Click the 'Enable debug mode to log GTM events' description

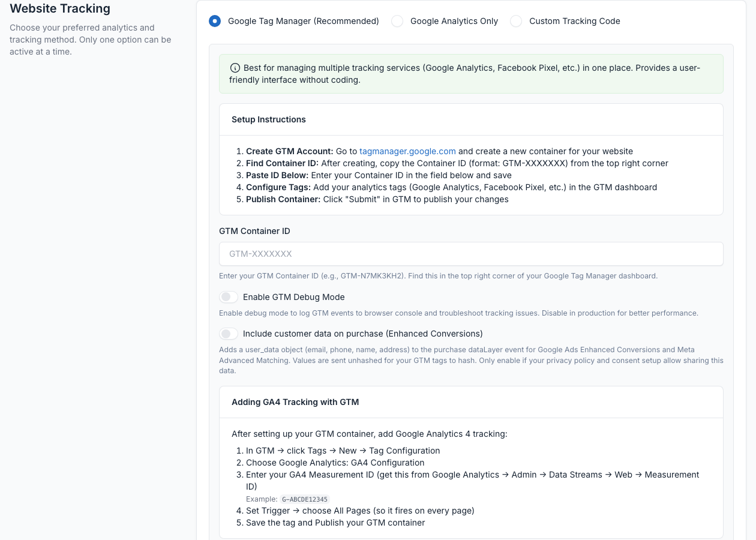point(458,313)
